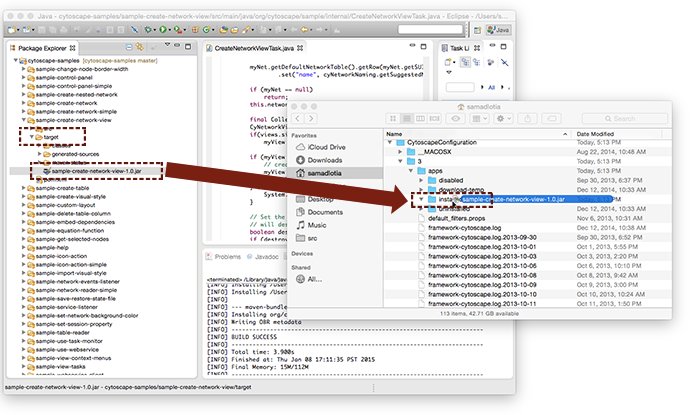
Task: Click the Edit Tags icon in Finder toolbar
Action: 551,119
